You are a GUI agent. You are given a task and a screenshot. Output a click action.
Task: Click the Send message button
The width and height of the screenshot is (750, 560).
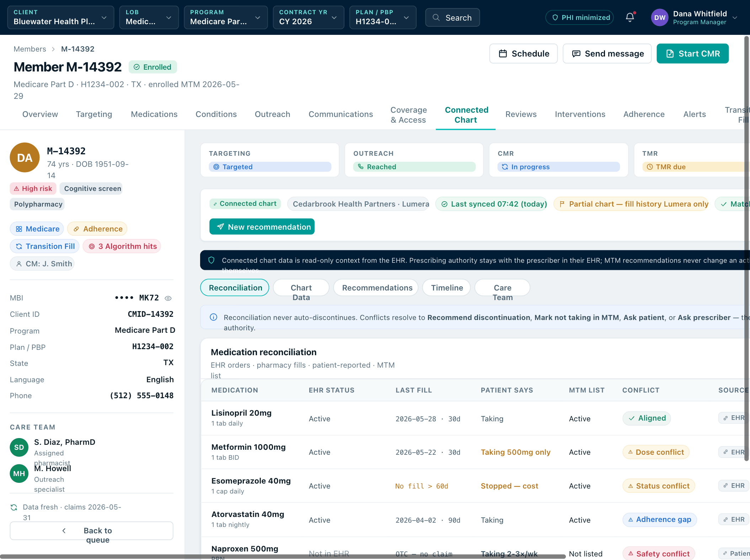click(x=607, y=54)
